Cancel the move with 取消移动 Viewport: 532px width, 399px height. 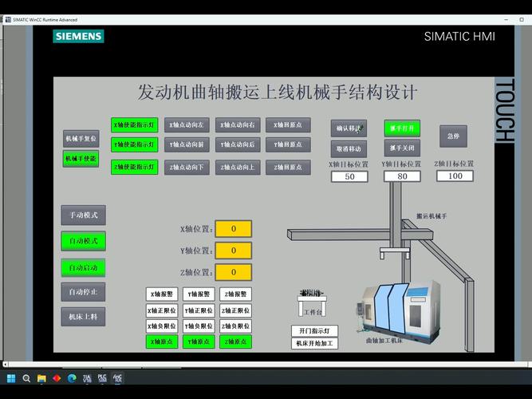(x=349, y=148)
